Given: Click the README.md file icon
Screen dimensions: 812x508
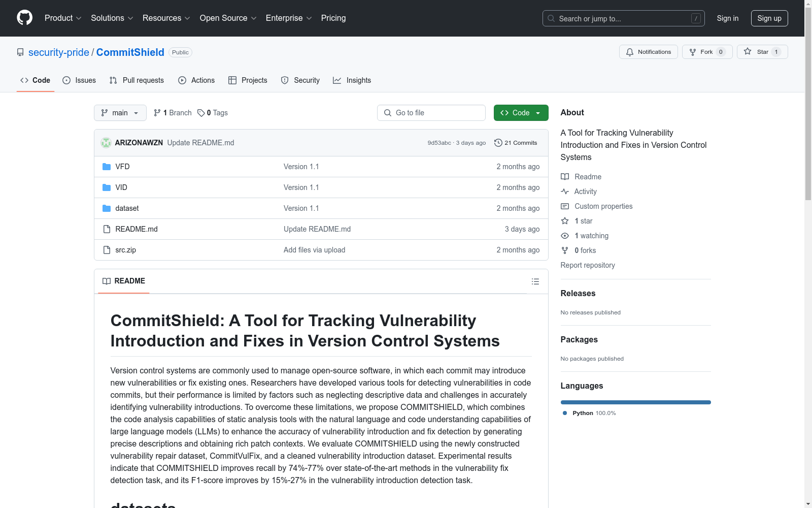Looking at the screenshot, I should pyautogui.click(x=107, y=229).
